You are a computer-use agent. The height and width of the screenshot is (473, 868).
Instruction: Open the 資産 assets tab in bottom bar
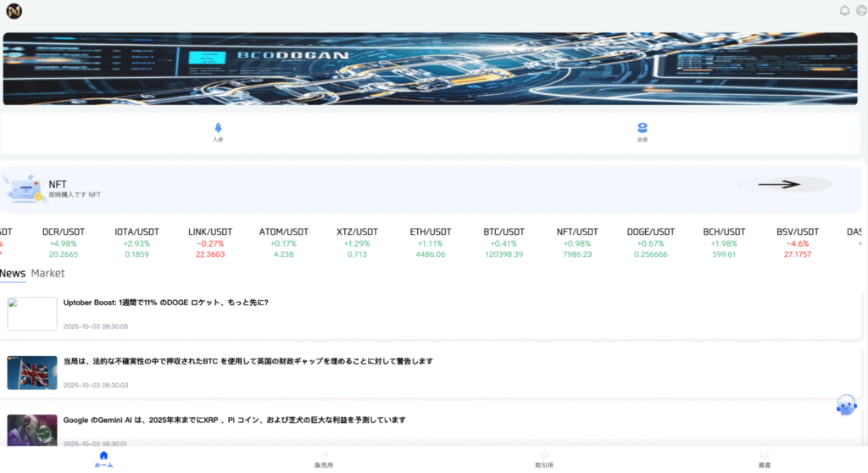point(764,459)
